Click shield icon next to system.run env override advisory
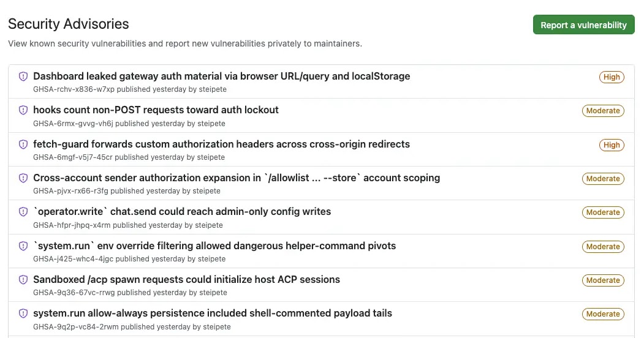This screenshot has width=644, height=338. (x=23, y=246)
